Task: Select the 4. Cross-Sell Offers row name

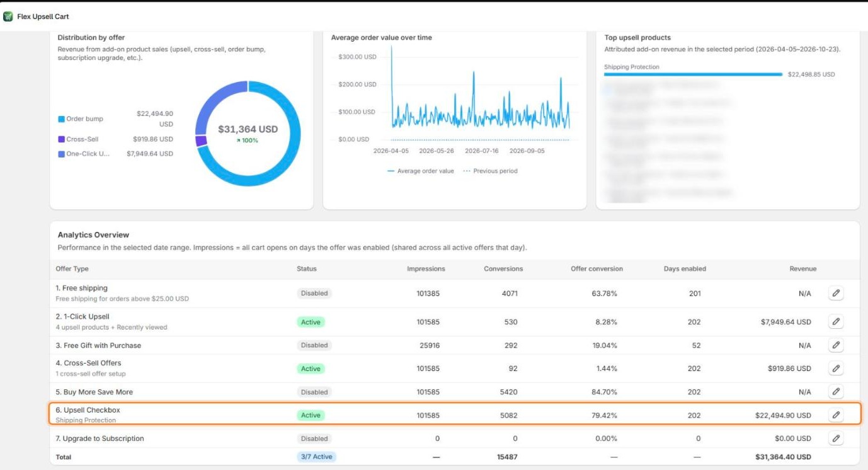Action: point(88,363)
